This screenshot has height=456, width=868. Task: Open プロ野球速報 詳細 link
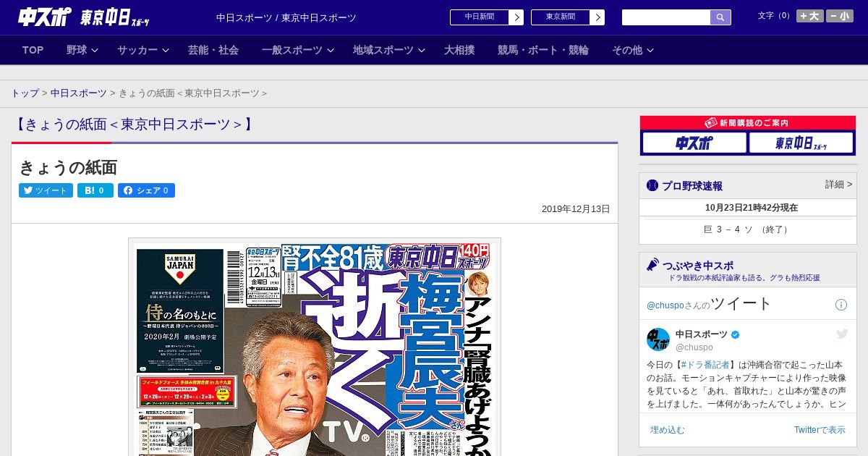click(838, 185)
